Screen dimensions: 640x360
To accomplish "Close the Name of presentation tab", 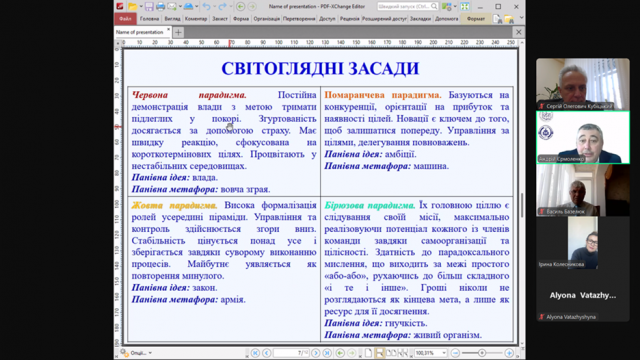I will coord(168,30).
